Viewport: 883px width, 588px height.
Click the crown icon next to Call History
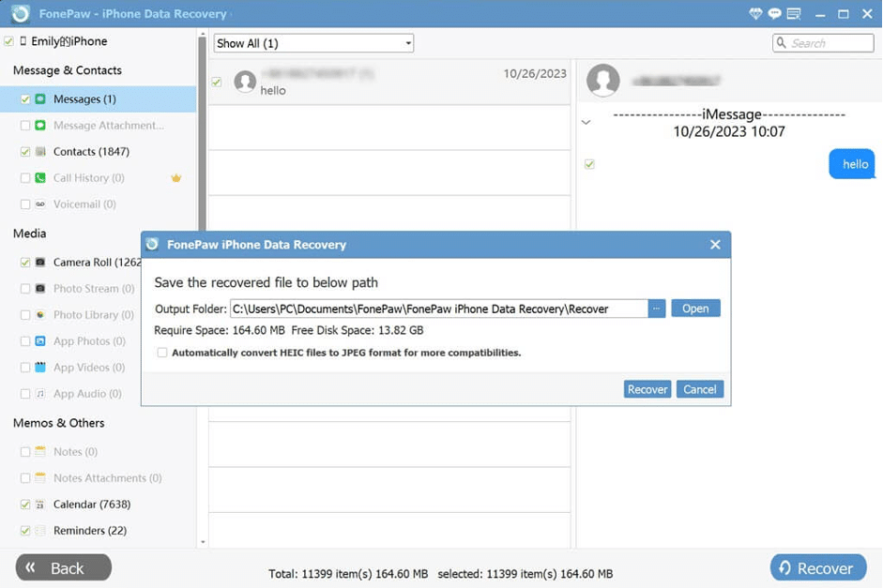tap(175, 177)
